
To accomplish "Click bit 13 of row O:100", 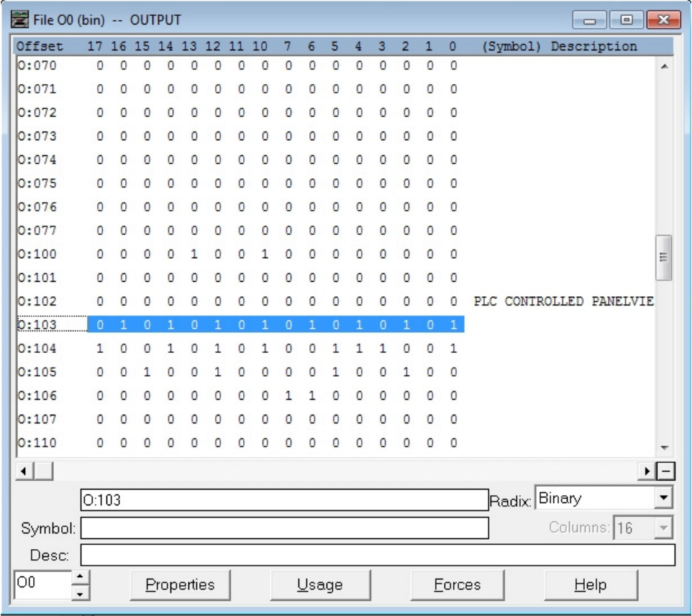I will click(194, 254).
